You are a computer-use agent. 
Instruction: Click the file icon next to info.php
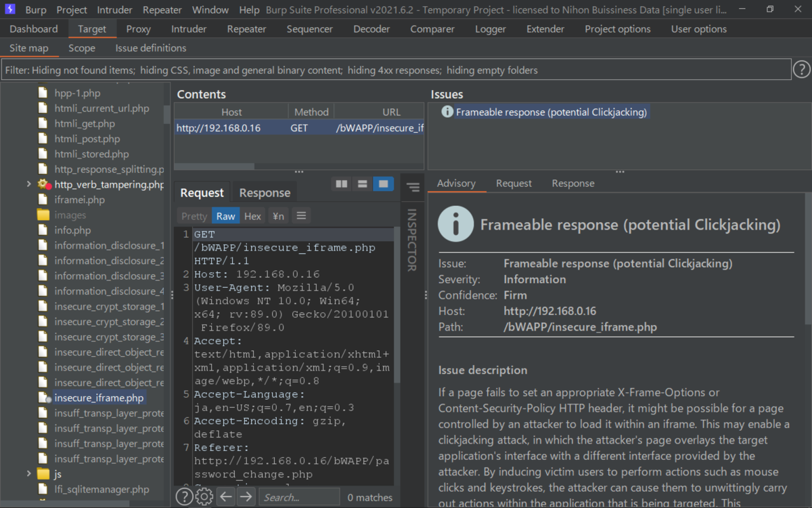pyautogui.click(x=43, y=230)
